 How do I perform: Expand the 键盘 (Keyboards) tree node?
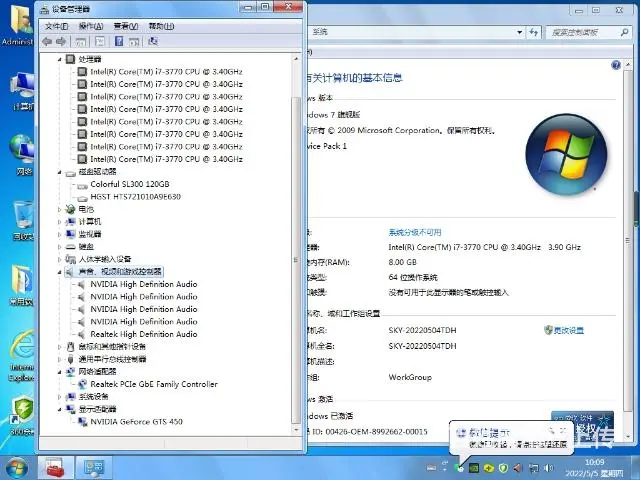tap(59, 247)
